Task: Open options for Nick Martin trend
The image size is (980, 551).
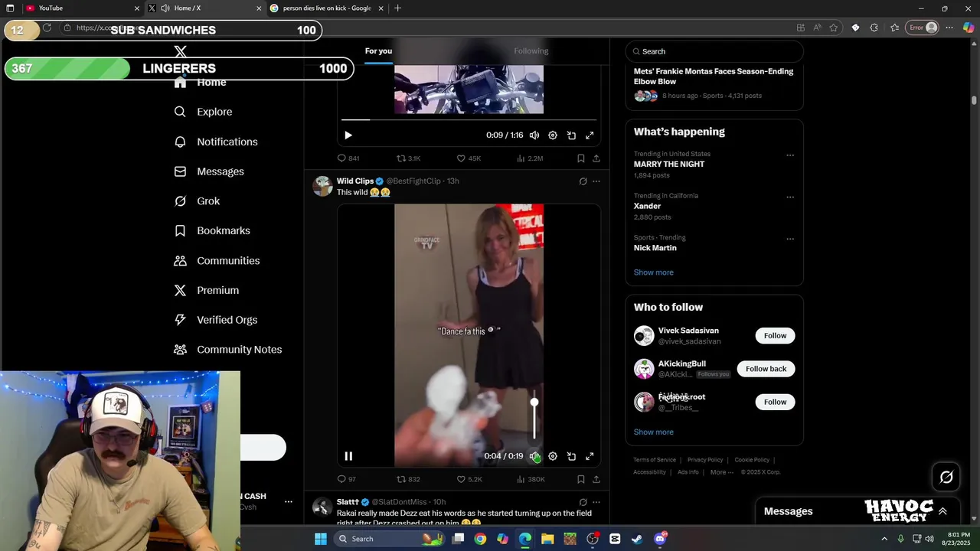Action: (790, 239)
